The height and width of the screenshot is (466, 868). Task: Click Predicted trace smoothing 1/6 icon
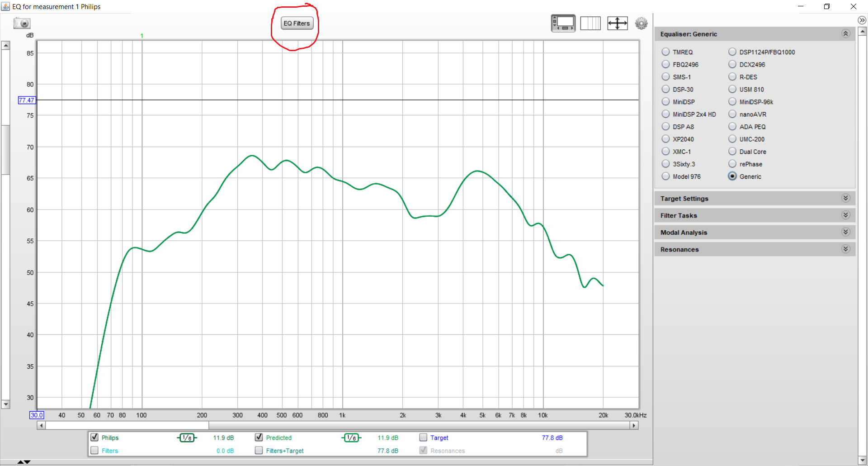pyautogui.click(x=351, y=437)
